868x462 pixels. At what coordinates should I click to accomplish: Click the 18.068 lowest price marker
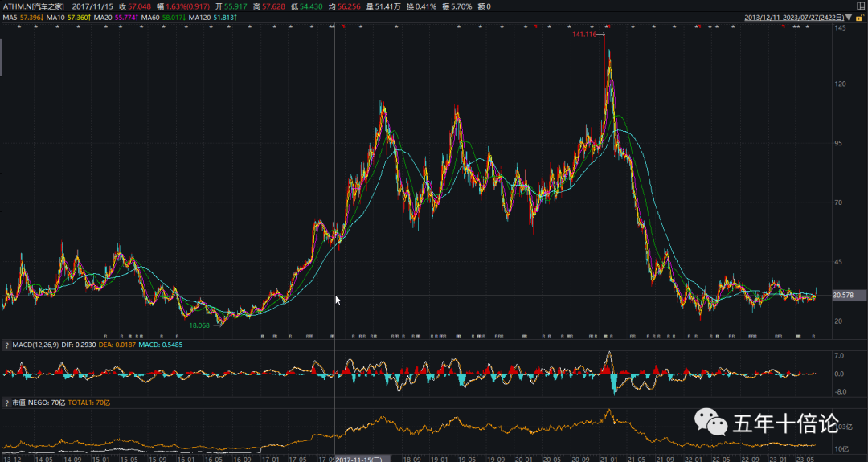click(x=199, y=325)
